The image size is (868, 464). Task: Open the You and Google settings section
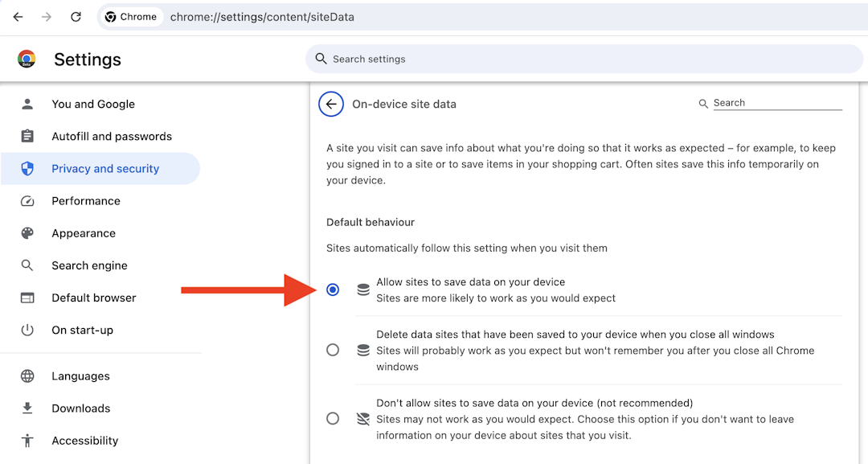click(93, 105)
